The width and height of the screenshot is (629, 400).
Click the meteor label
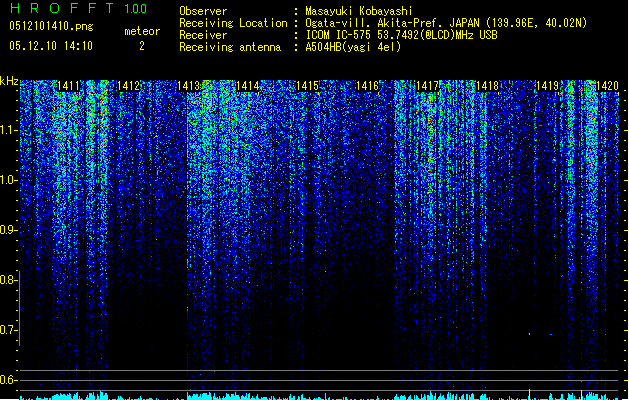click(x=142, y=31)
